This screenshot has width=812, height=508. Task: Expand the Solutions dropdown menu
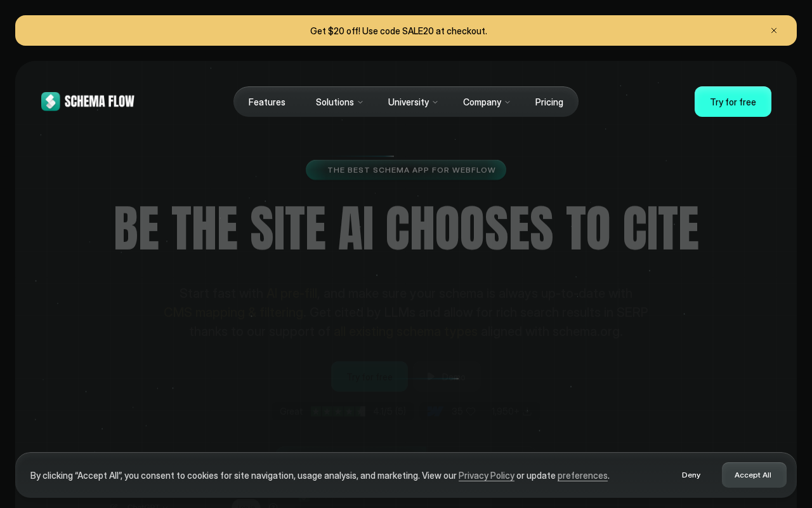pyautogui.click(x=339, y=102)
